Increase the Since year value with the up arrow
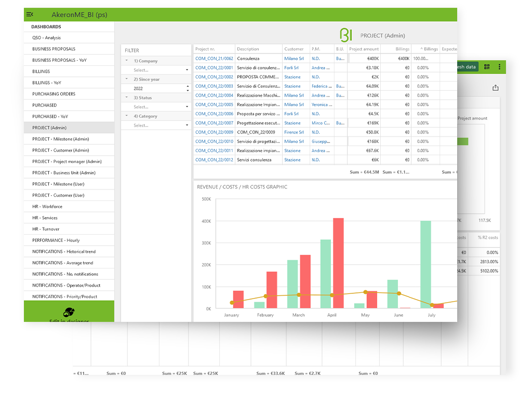This screenshot has height=405, width=532. pos(188,86)
